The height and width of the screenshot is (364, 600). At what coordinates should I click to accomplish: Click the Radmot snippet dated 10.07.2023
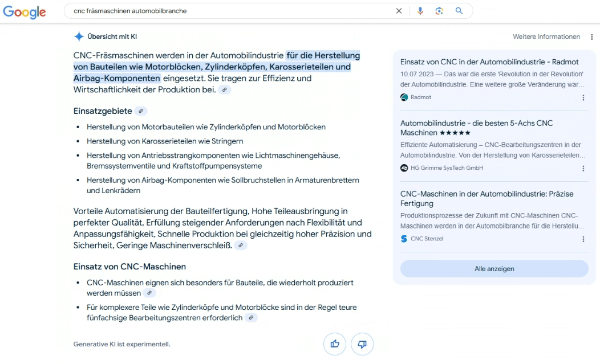[x=492, y=79]
